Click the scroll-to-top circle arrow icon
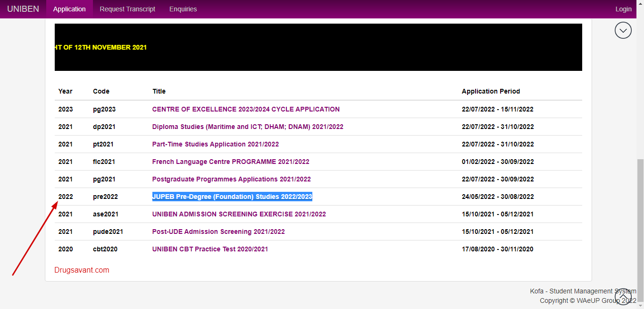 [x=623, y=296]
